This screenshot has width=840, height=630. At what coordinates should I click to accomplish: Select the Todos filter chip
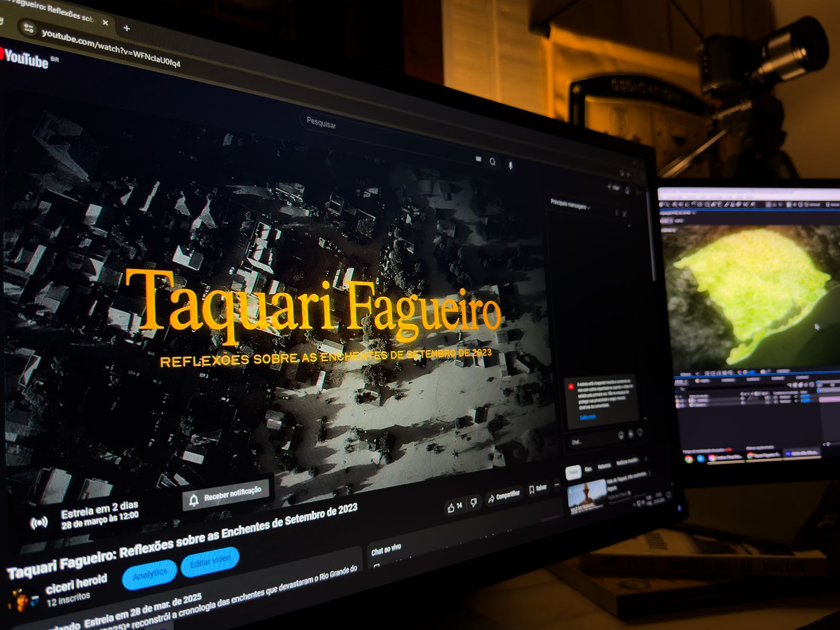(x=573, y=472)
